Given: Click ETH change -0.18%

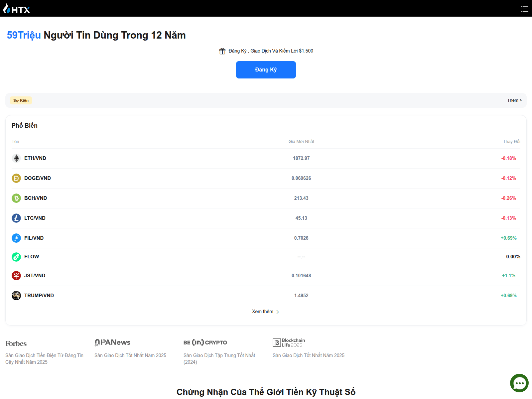Looking at the screenshot, I should click(x=509, y=158).
